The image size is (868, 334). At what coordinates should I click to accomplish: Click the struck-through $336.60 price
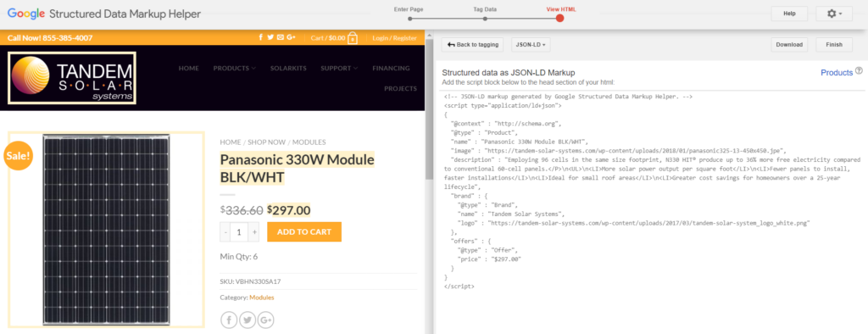coord(242,210)
